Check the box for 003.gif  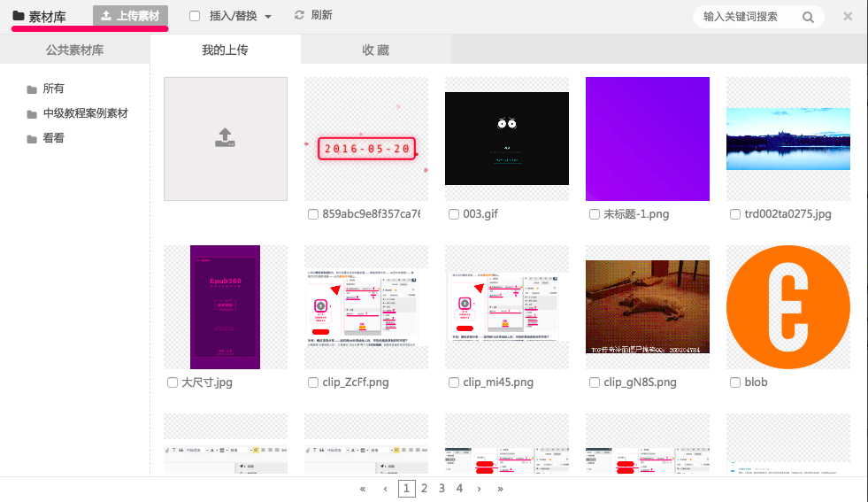point(454,214)
